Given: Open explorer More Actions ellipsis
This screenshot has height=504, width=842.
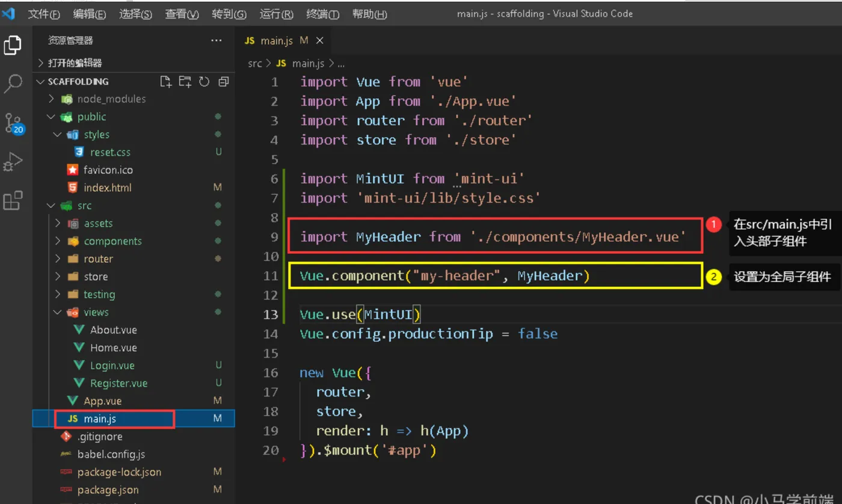Looking at the screenshot, I should pyautogui.click(x=217, y=40).
